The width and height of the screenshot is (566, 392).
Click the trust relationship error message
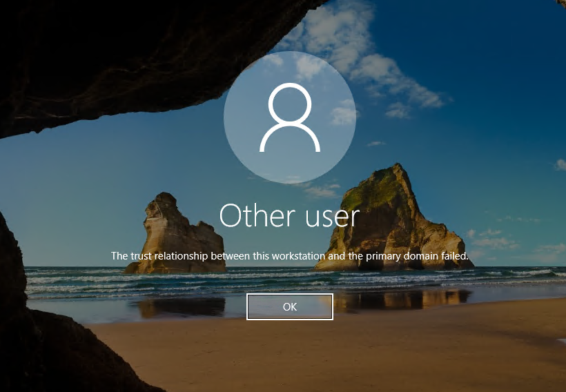290,256
